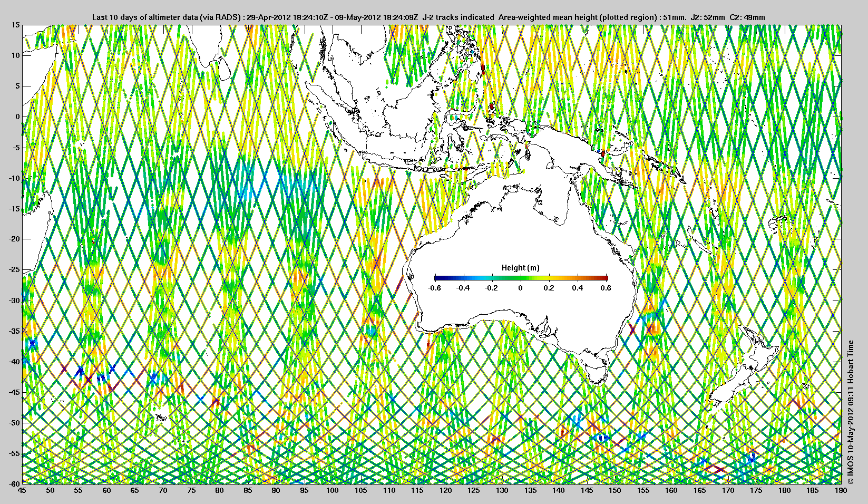Click longitude label 85 on x-axis
Image resolution: width=868 pixels, height=504 pixels.
[x=248, y=490]
